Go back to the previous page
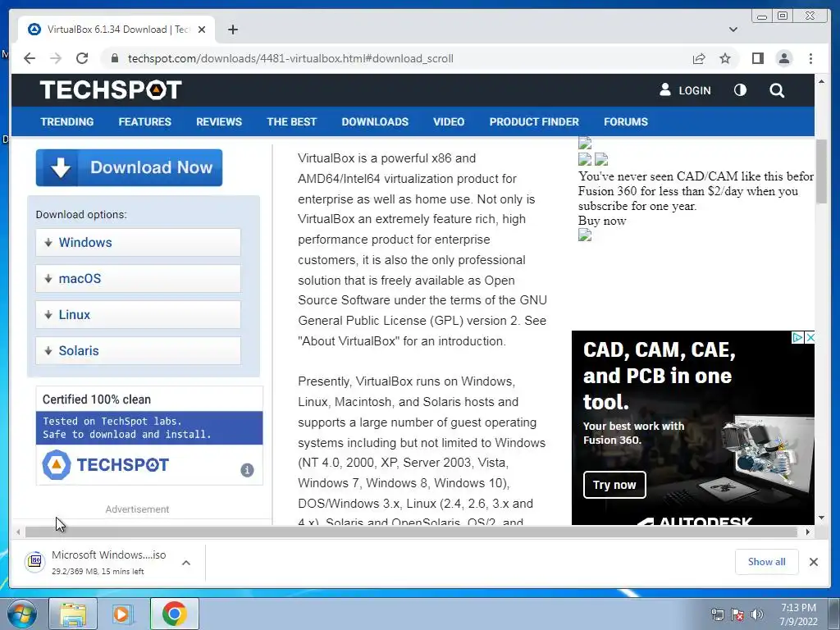The height and width of the screenshot is (630, 840). click(30, 58)
